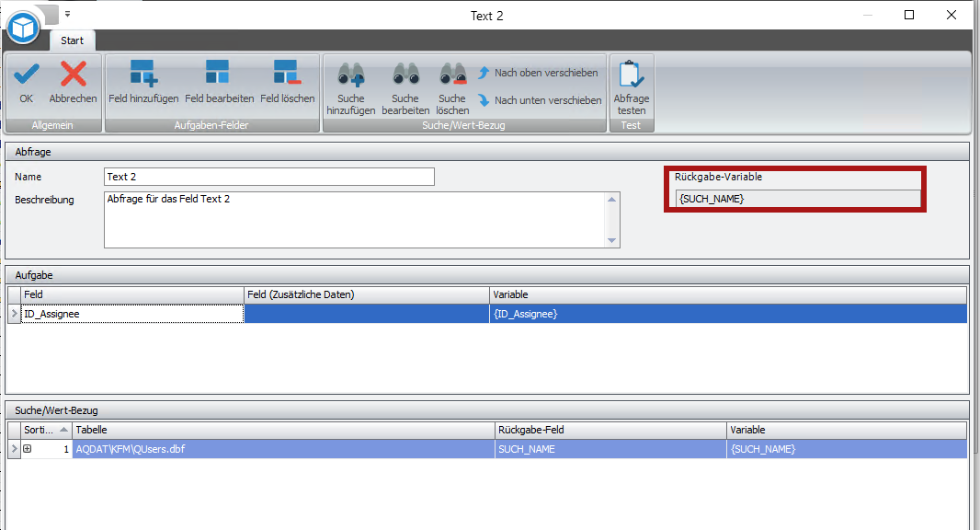Close the Text 2 window
Image resolution: width=980 pixels, height=530 pixels.
pyautogui.click(x=952, y=15)
